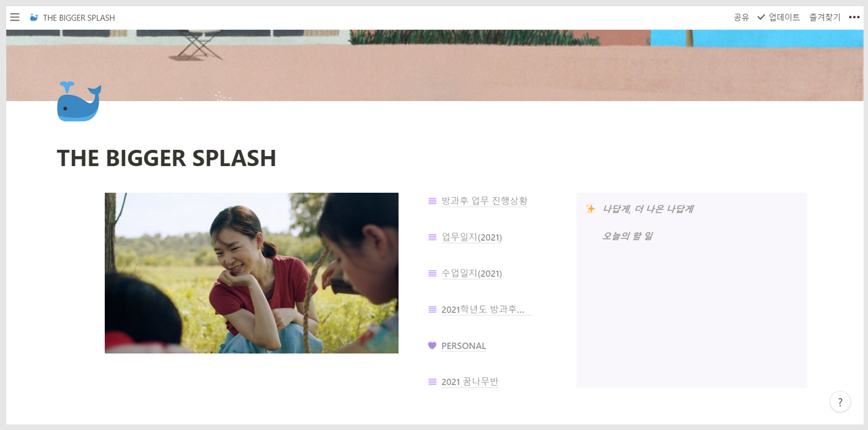
Task: Open the hamburger sidebar menu
Action: tap(14, 17)
